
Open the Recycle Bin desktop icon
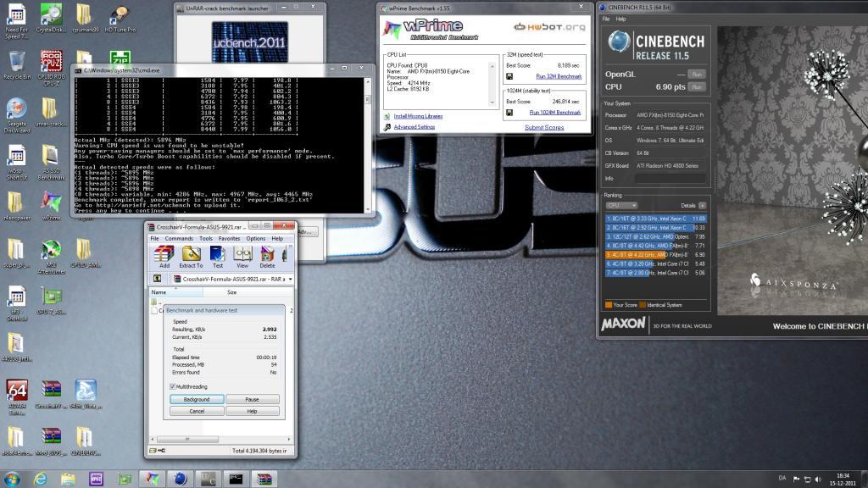pos(17,65)
